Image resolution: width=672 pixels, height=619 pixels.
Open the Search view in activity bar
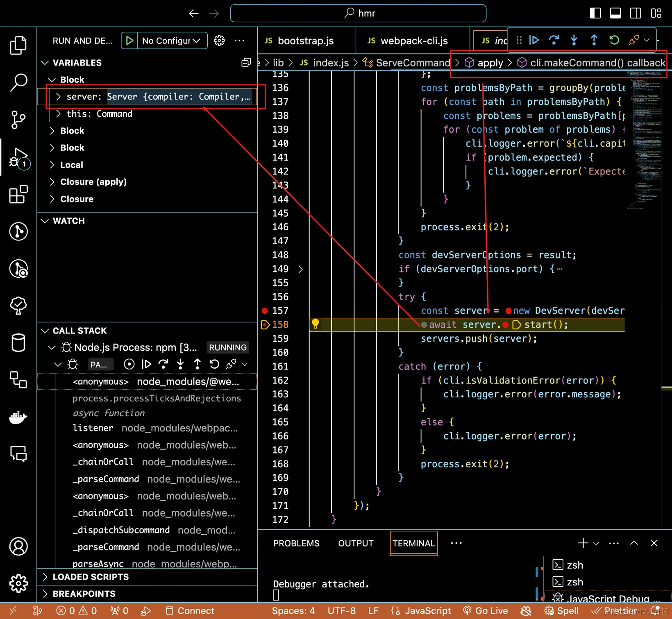(18, 82)
